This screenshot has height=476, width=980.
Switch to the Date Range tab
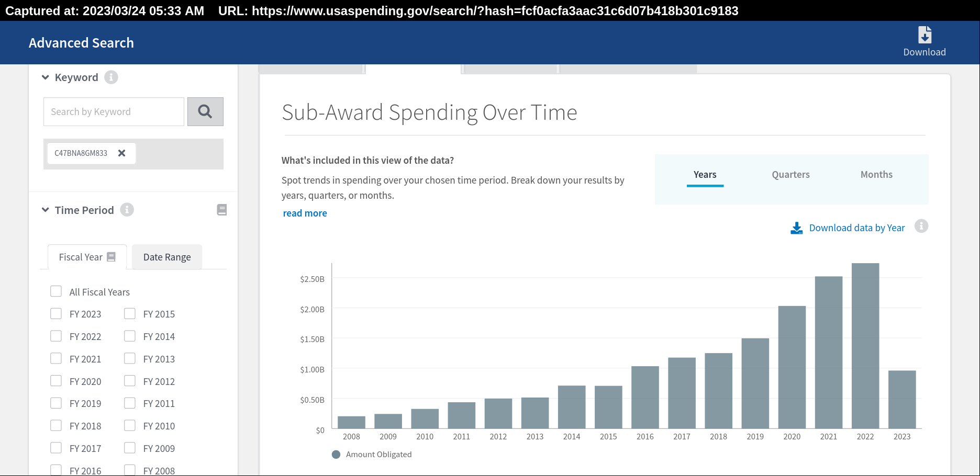click(167, 257)
